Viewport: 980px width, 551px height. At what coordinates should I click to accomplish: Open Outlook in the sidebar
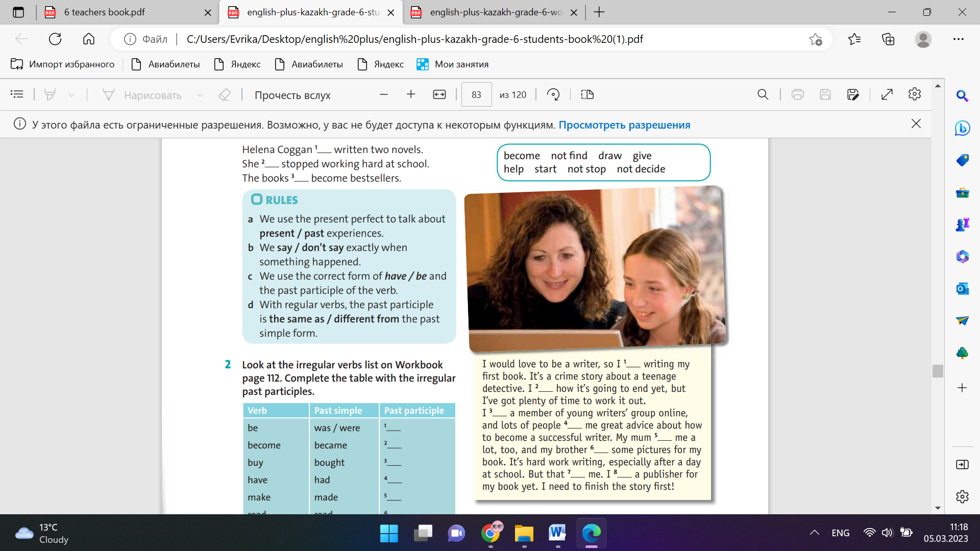point(962,289)
